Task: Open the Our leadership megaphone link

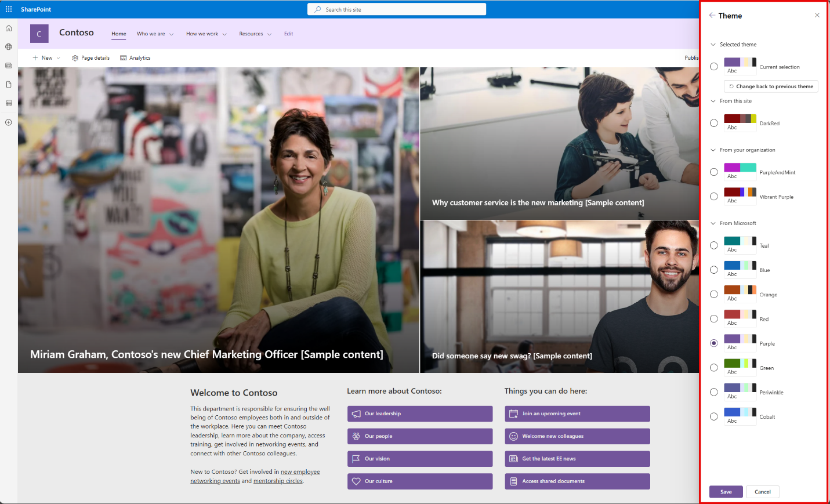Action: 420,414
